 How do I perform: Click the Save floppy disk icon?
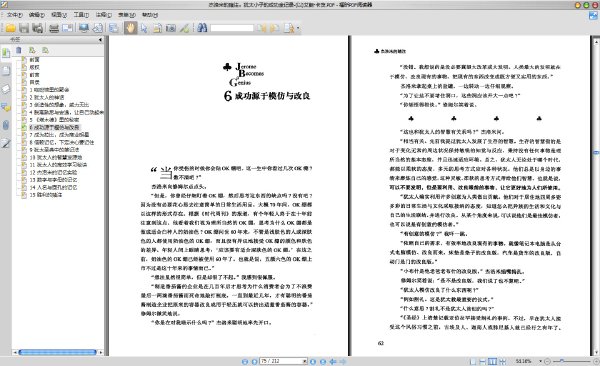(24, 28)
